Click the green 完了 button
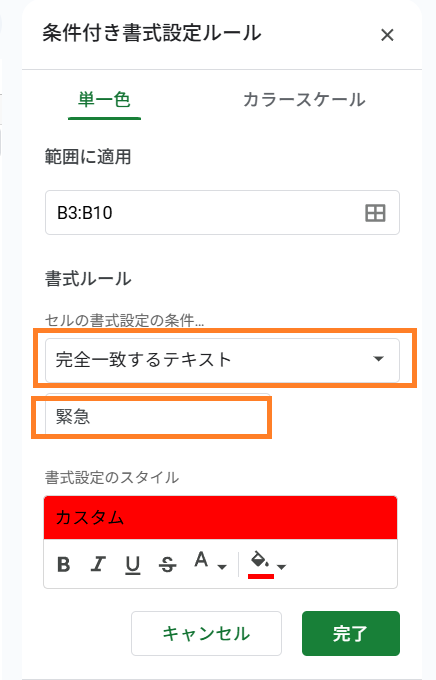Viewport: 436px width, 680px height. click(x=351, y=634)
